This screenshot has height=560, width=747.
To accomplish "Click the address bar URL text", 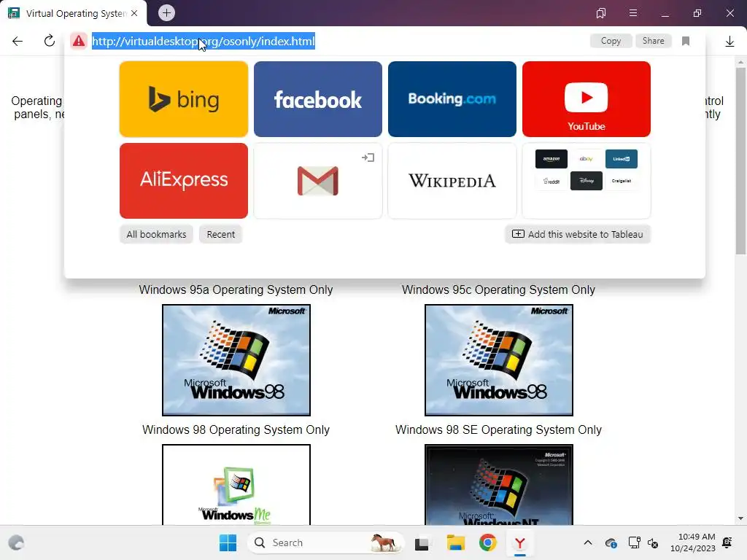I will (204, 41).
